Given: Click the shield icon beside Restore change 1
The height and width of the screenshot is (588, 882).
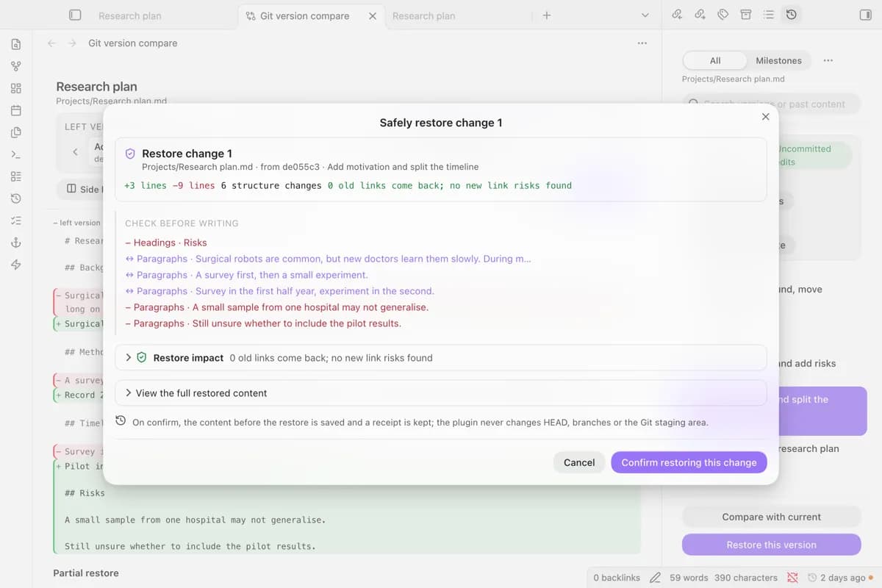Looking at the screenshot, I should [x=130, y=154].
